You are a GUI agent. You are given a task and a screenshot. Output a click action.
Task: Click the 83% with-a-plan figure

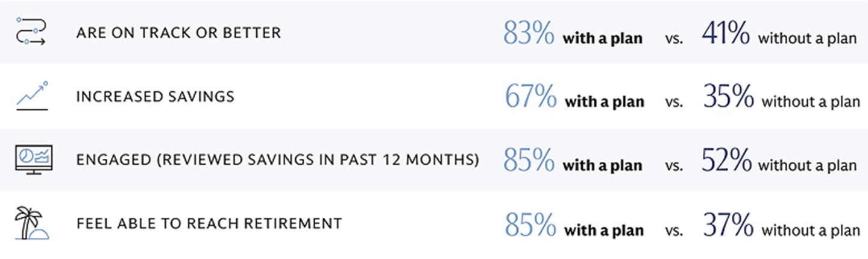click(x=529, y=34)
